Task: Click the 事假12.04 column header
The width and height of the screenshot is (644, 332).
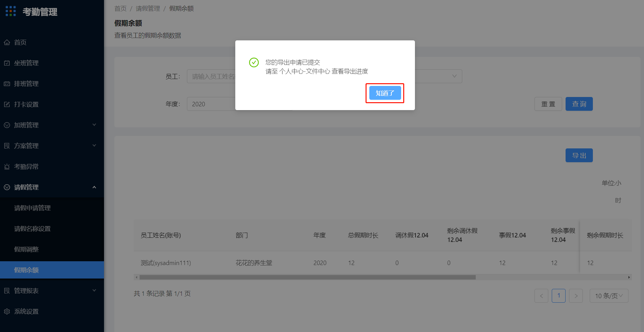Action: [512, 235]
